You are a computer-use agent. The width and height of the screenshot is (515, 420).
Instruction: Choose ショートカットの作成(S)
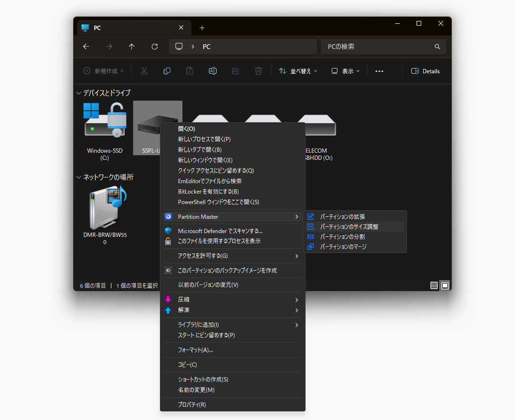[233, 380]
